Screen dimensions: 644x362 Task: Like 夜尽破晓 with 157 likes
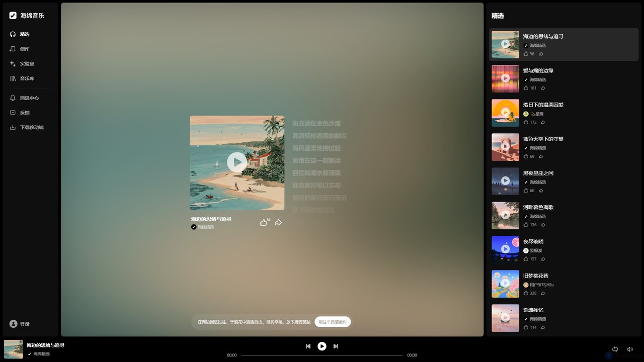pos(526,259)
